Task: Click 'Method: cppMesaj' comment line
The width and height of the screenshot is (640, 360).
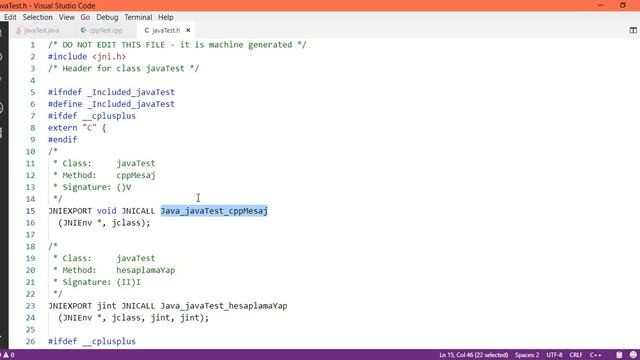Action: tap(104, 176)
